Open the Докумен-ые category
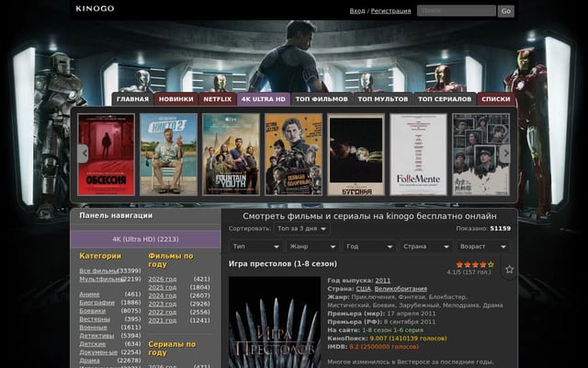 [x=98, y=352]
